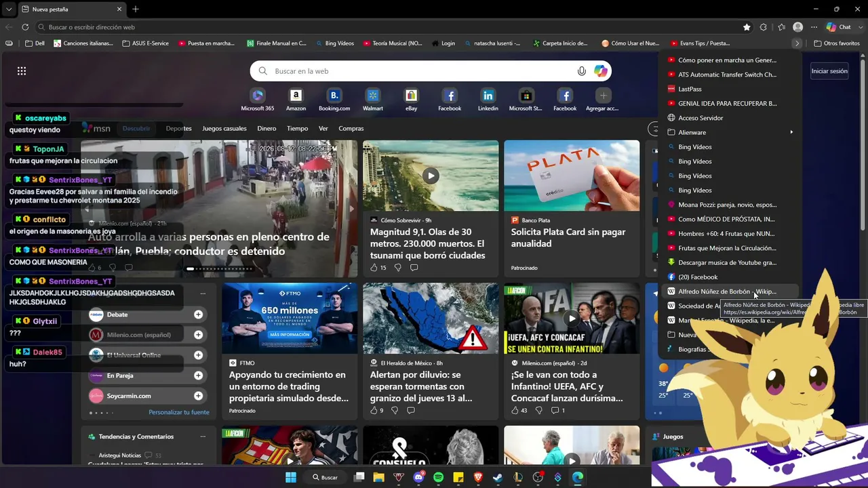The width and height of the screenshot is (868, 488).
Task: Open the browser settings ellipsis menu
Action: [x=814, y=27]
